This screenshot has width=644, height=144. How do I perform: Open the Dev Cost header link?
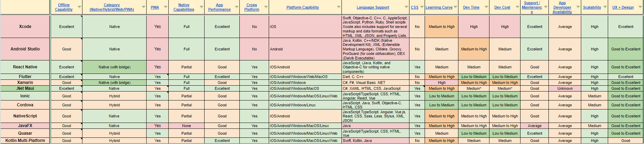pyautogui.click(x=502, y=7)
